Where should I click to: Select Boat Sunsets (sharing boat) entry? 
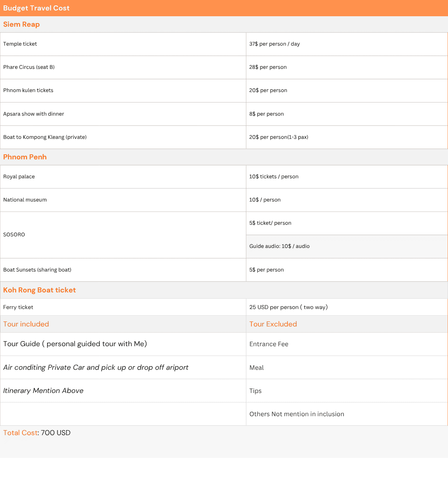pyautogui.click(x=37, y=270)
